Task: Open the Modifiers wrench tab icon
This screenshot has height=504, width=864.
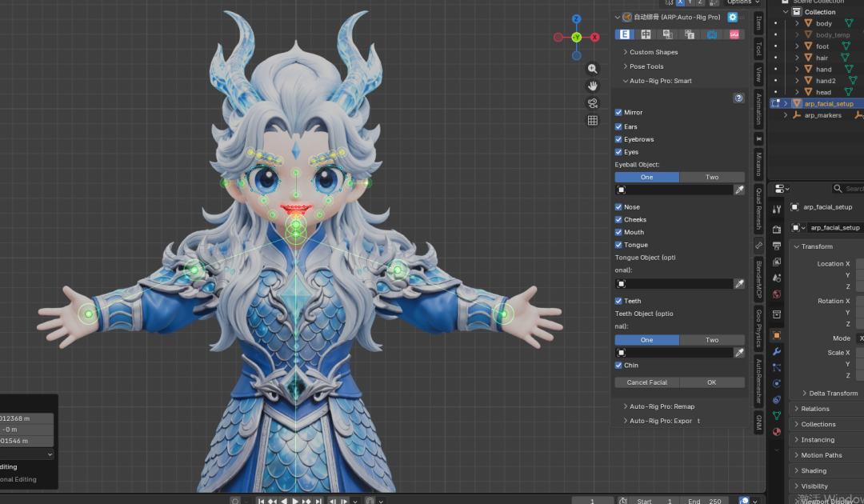Action: pos(776,351)
